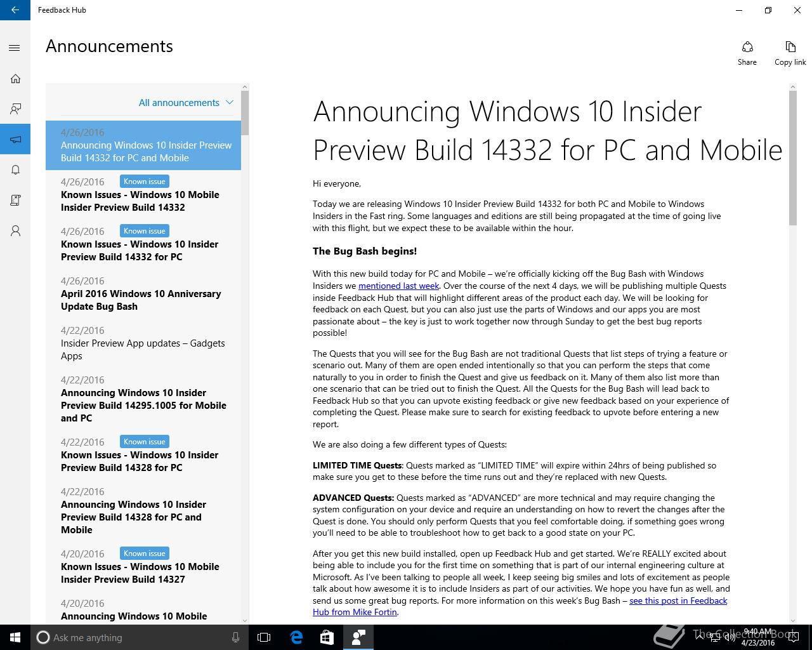Click the Ask me anything search box

click(140, 637)
